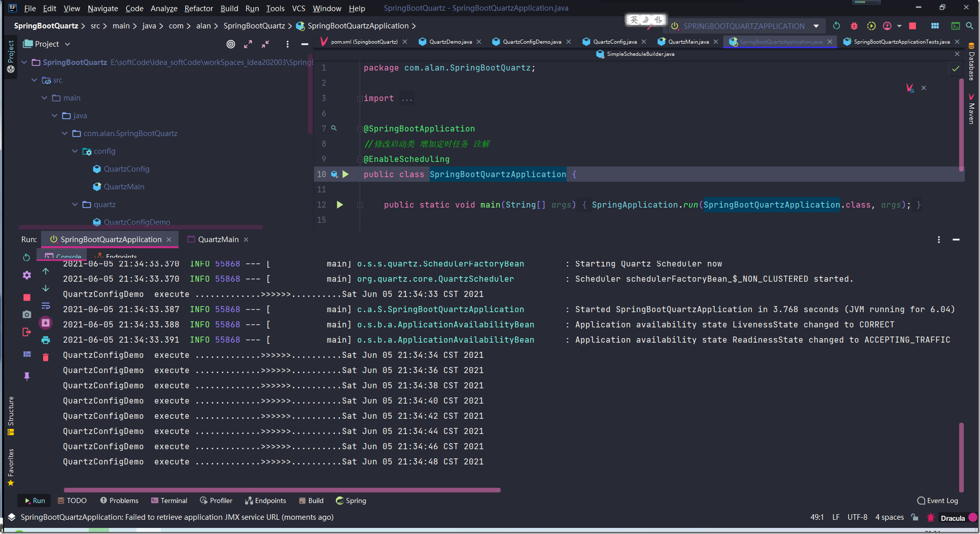Collapse the quartz package
Image resolution: width=980 pixels, height=534 pixels.
click(75, 205)
